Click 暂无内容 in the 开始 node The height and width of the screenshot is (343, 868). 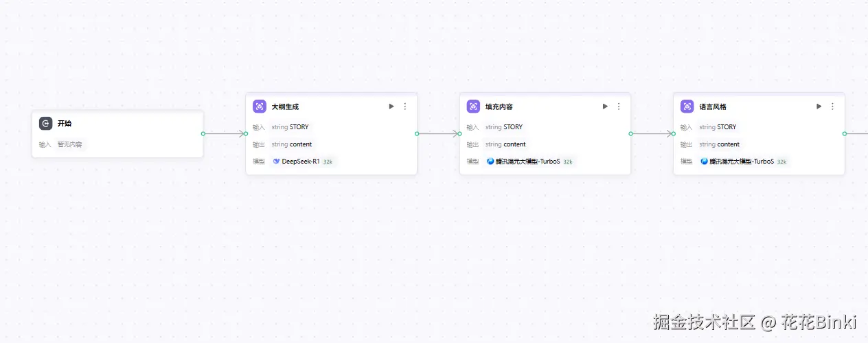click(69, 144)
